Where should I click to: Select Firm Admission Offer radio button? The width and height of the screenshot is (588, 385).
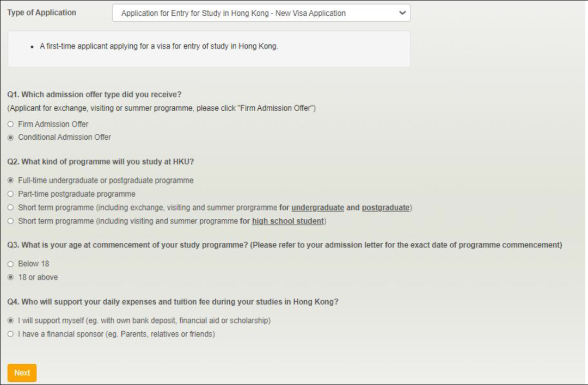[10, 125]
